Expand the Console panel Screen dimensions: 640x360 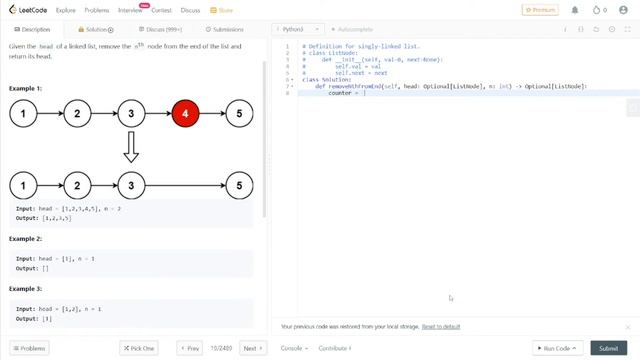[x=294, y=348]
